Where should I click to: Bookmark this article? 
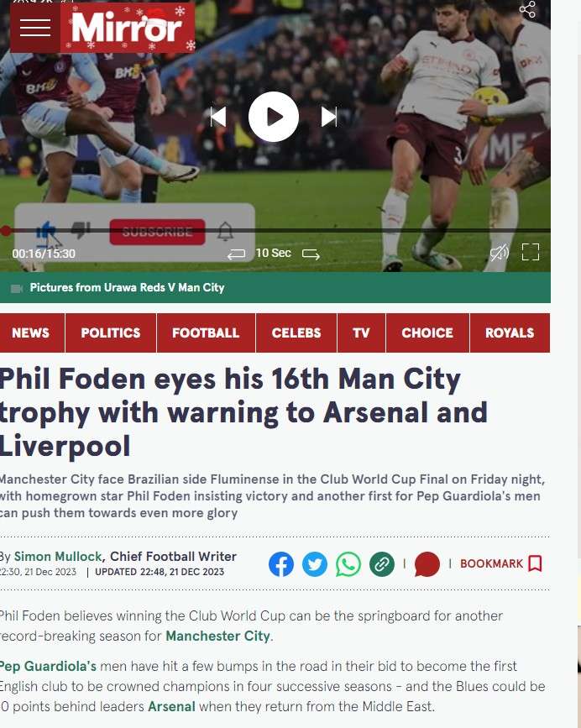tap(501, 563)
